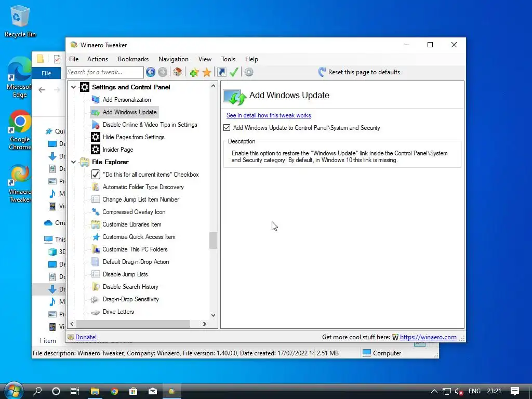Open File Explorer from the taskbar

click(x=95, y=391)
